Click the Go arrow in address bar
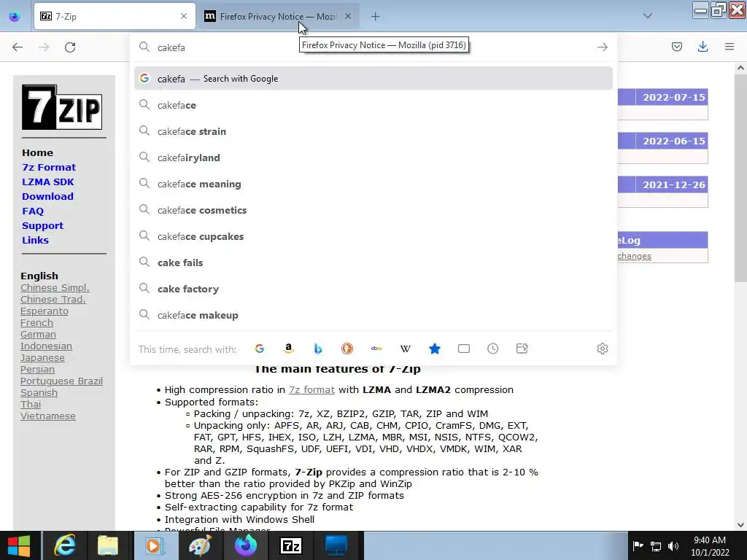 coord(602,47)
